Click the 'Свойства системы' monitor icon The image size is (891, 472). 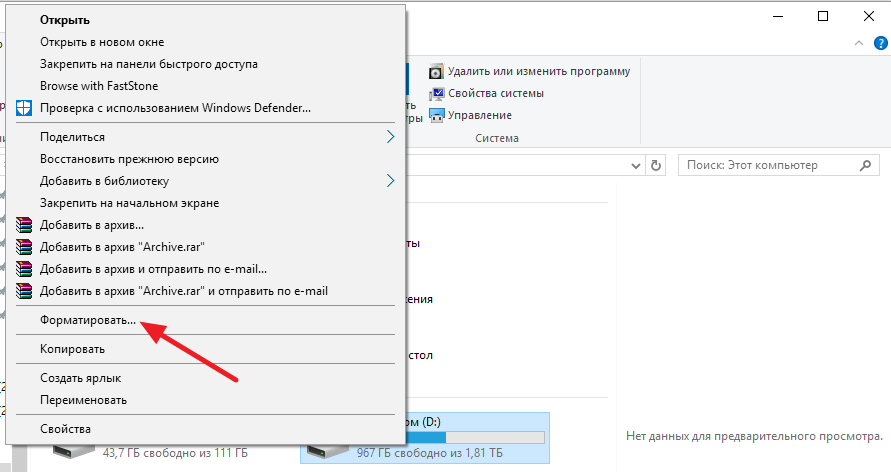tap(436, 94)
